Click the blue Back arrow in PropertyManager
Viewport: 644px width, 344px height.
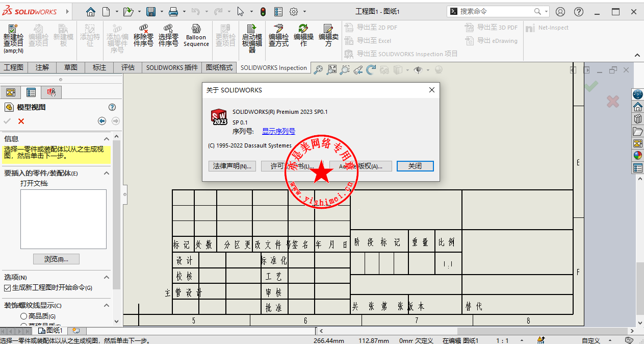102,121
